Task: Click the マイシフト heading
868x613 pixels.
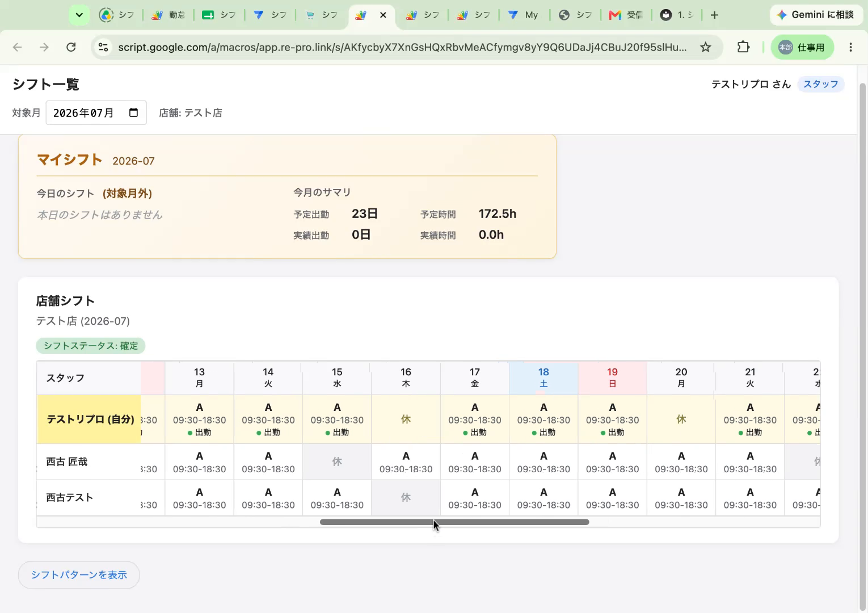Action: pyautogui.click(x=69, y=159)
